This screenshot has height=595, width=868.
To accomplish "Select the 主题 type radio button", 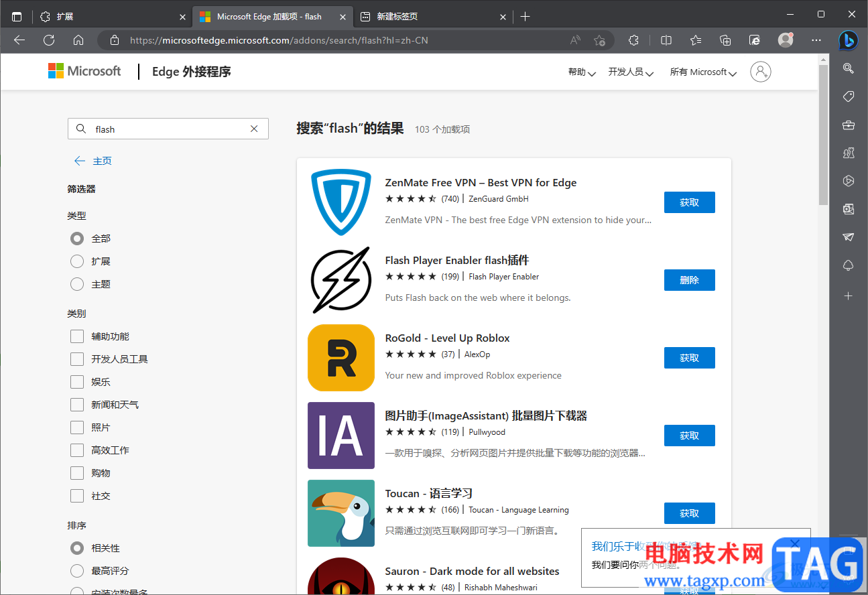I will pos(77,284).
